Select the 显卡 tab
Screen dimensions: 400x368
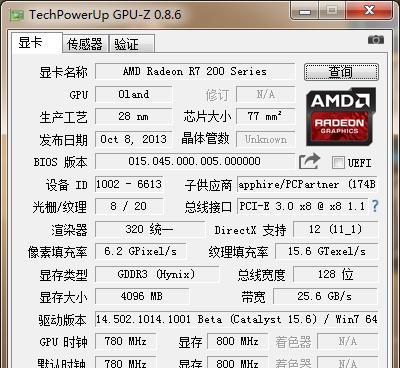pyautogui.click(x=37, y=43)
